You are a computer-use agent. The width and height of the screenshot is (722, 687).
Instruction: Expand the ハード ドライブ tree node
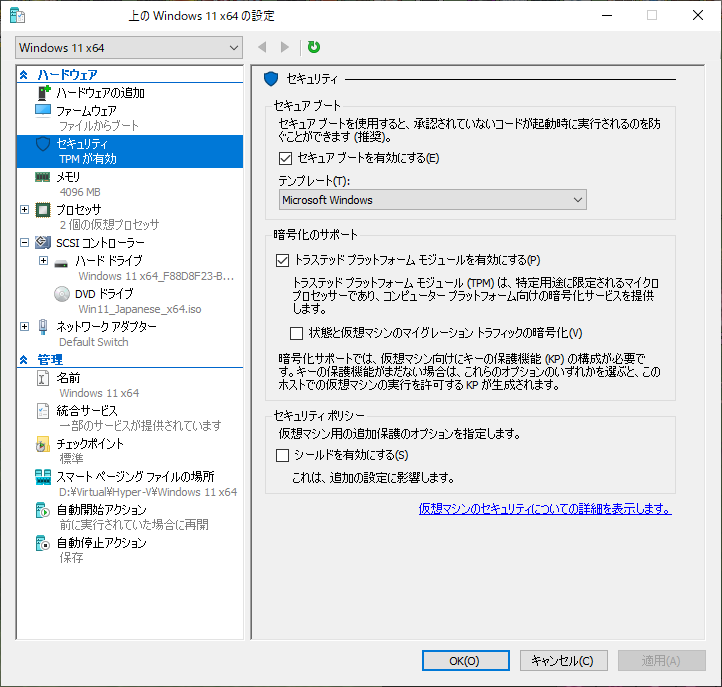click(x=43, y=261)
